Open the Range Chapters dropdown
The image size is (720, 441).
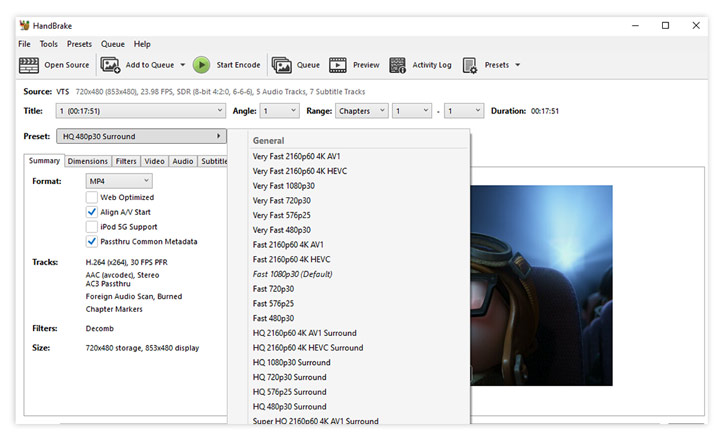point(362,111)
